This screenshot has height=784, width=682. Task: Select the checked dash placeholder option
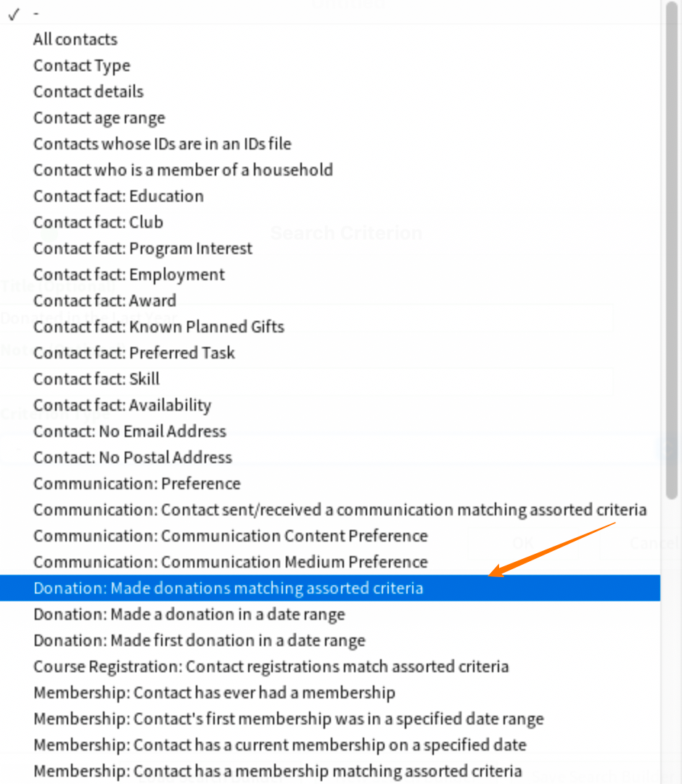tap(330, 14)
